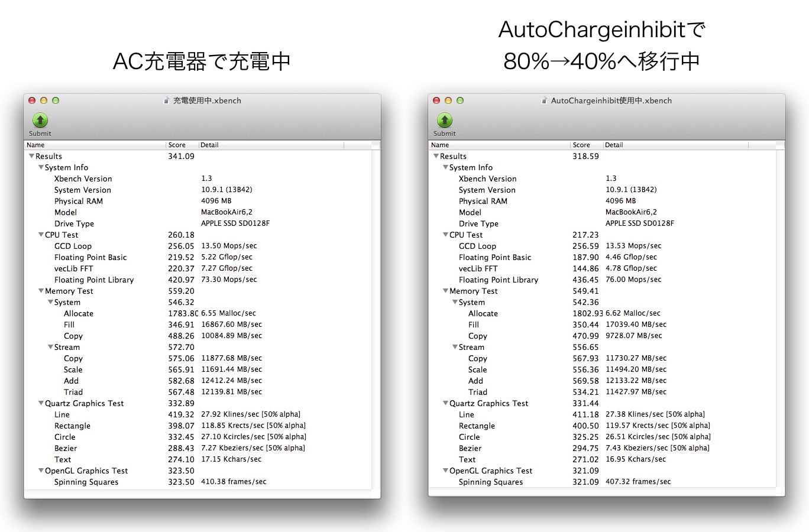Screen dimensions: 809x532
Task: Collapse Results tree in AutoChargeinhibit window
Action: click(x=436, y=156)
